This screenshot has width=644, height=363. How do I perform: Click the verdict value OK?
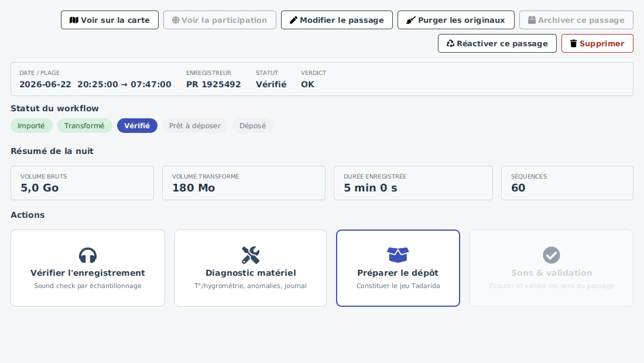point(307,84)
